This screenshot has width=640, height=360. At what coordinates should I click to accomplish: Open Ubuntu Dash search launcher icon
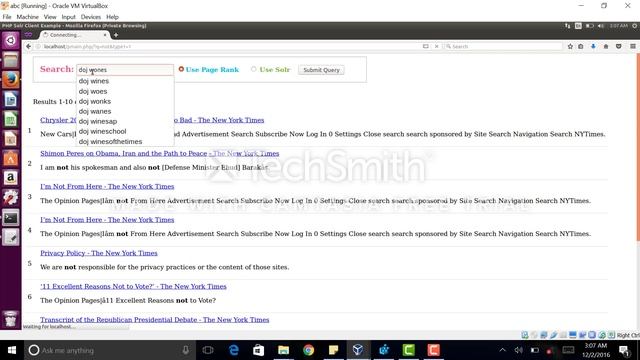(11, 40)
